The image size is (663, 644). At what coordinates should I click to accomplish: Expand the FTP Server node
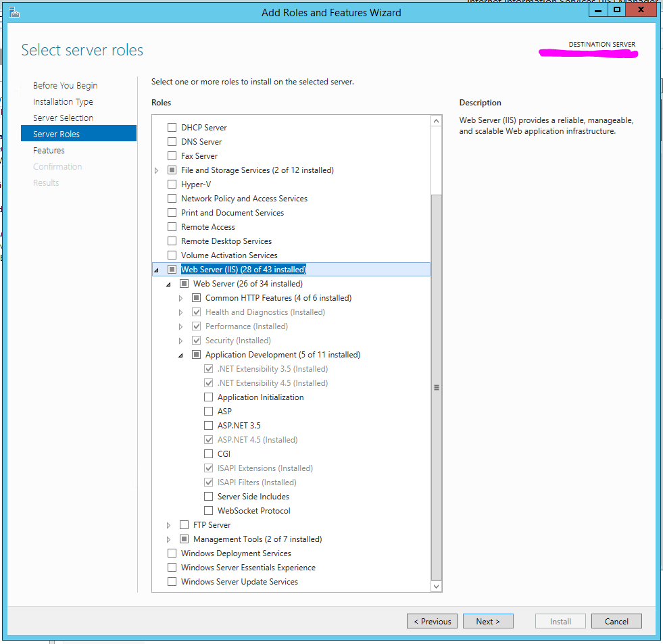click(169, 525)
